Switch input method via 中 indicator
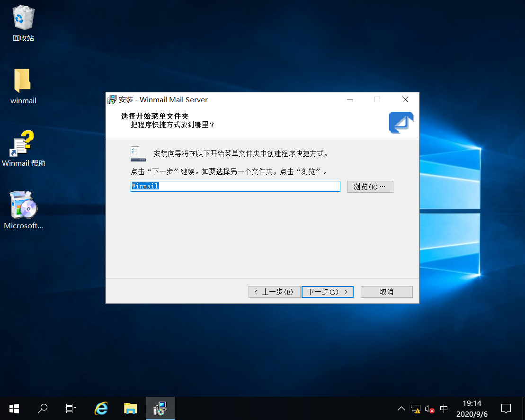525x420 pixels. pyautogui.click(x=444, y=409)
